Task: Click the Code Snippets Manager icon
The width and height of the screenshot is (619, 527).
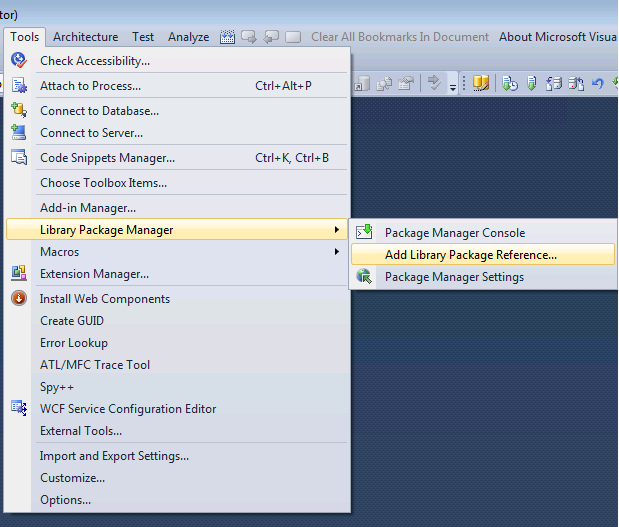Action: pyautogui.click(x=19, y=157)
